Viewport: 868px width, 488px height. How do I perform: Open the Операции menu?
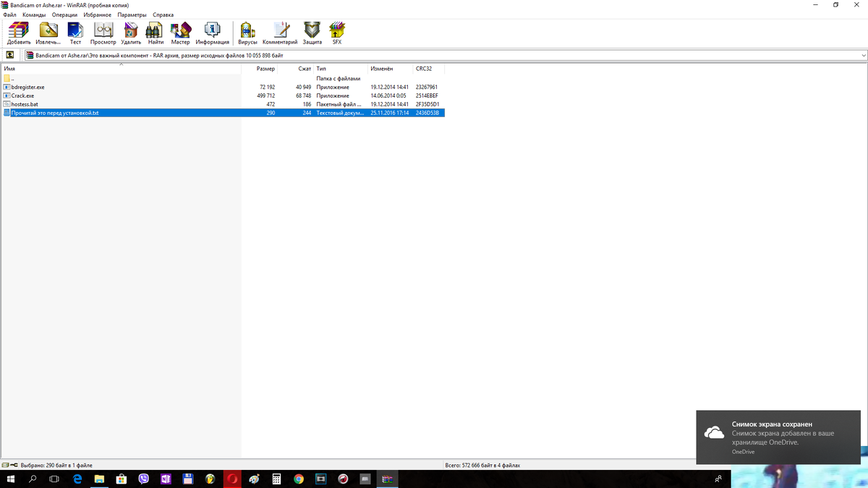(64, 14)
